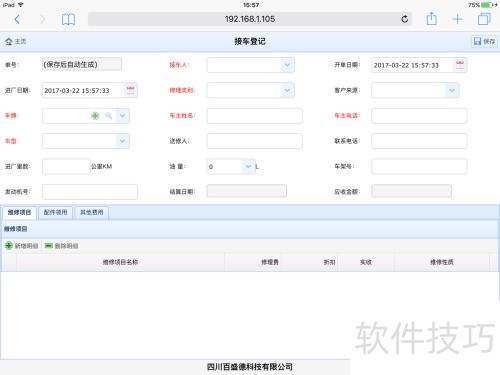Expand the 修理类别 dropdown
Viewport: 500px width, 375px height.
pyautogui.click(x=287, y=90)
